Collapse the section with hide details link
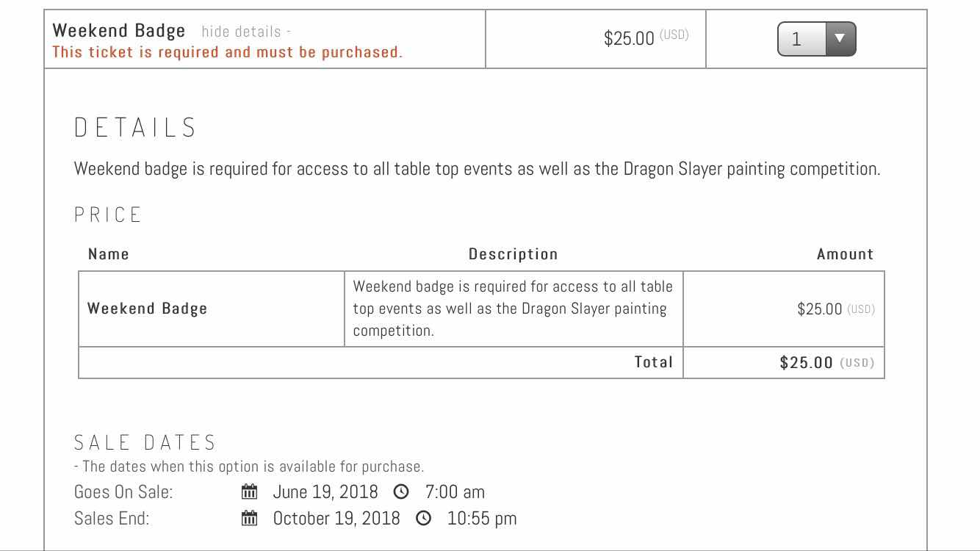This screenshot has height=551, width=980. 245,32
